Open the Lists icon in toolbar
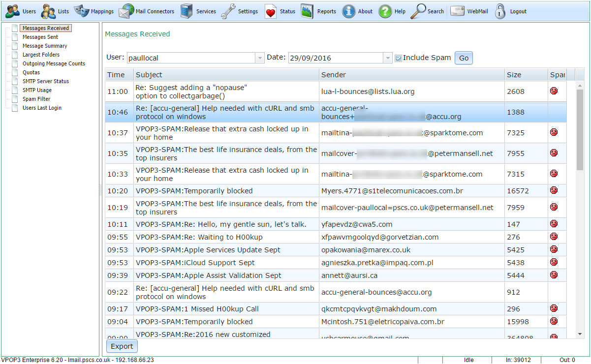This screenshot has width=591, height=364. [x=48, y=11]
